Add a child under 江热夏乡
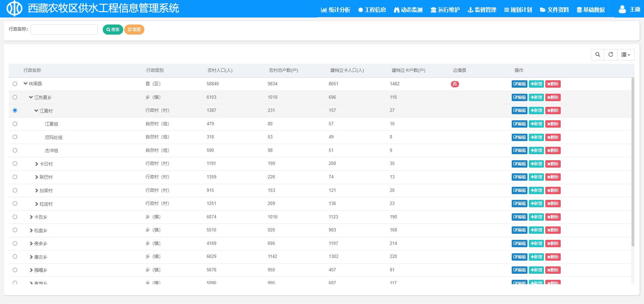644x304 pixels. click(536, 97)
